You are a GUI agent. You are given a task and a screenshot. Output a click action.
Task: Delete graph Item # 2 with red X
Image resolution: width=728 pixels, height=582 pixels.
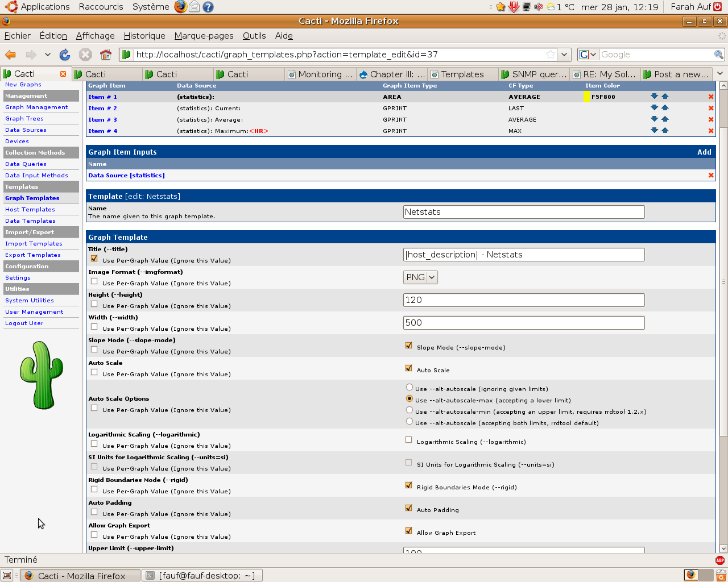(711, 108)
